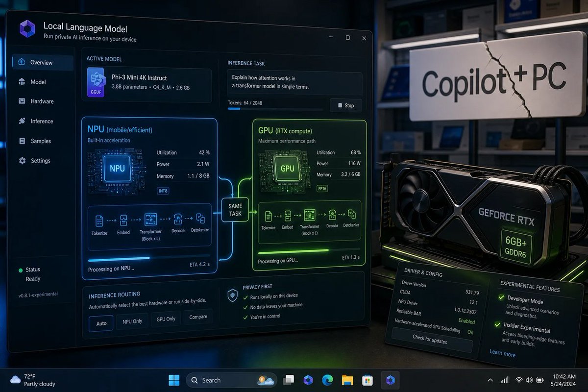Click the Processing on GPU progress bar

coord(309,250)
